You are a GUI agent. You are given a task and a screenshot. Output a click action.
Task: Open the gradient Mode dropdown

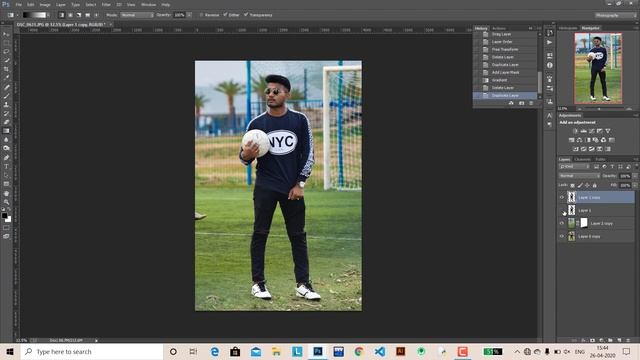[136, 15]
